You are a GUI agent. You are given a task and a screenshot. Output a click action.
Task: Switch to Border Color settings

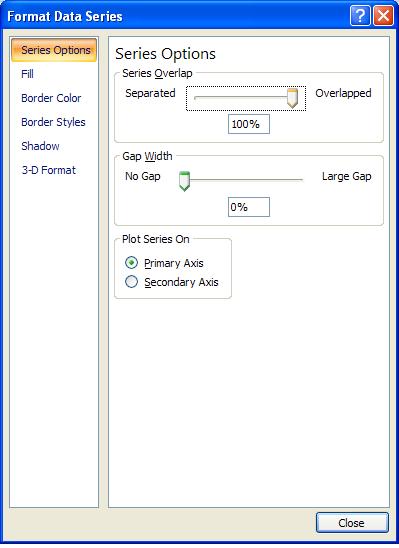(51, 98)
